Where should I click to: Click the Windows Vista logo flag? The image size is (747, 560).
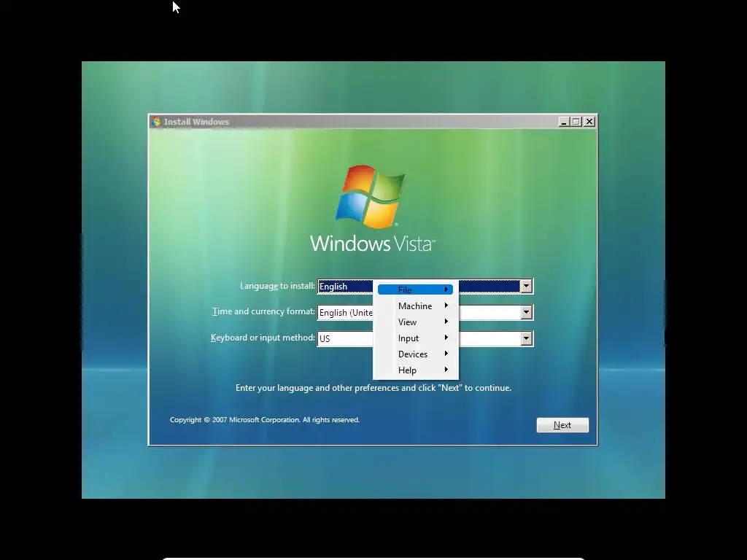coord(370,196)
